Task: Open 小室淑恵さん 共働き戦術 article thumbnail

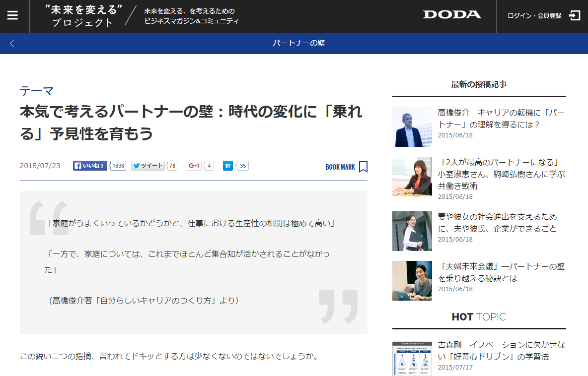Action: [x=412, y=177]
